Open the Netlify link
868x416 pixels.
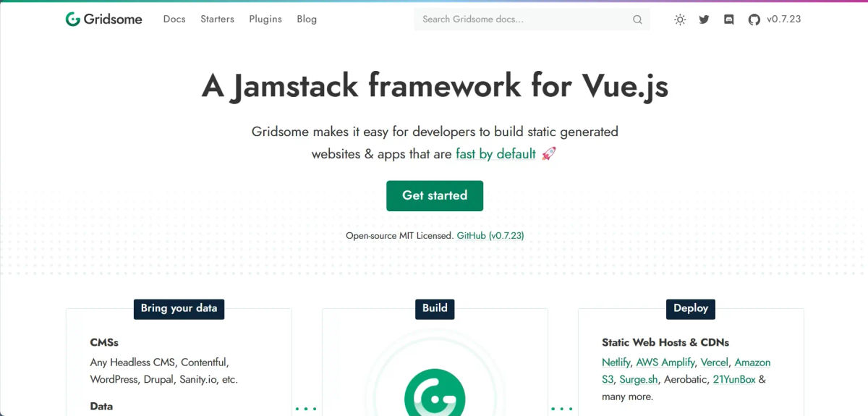(616, 362)
